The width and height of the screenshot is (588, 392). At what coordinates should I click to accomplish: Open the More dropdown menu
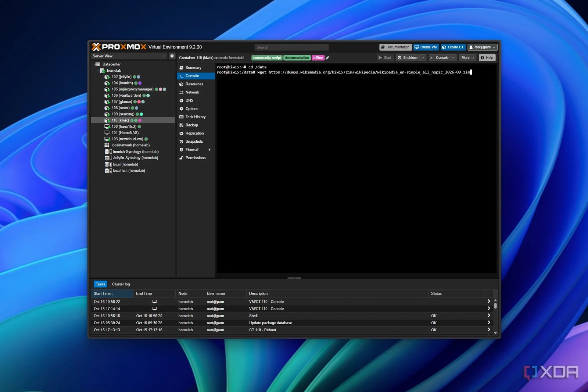[x=468, y=58]
